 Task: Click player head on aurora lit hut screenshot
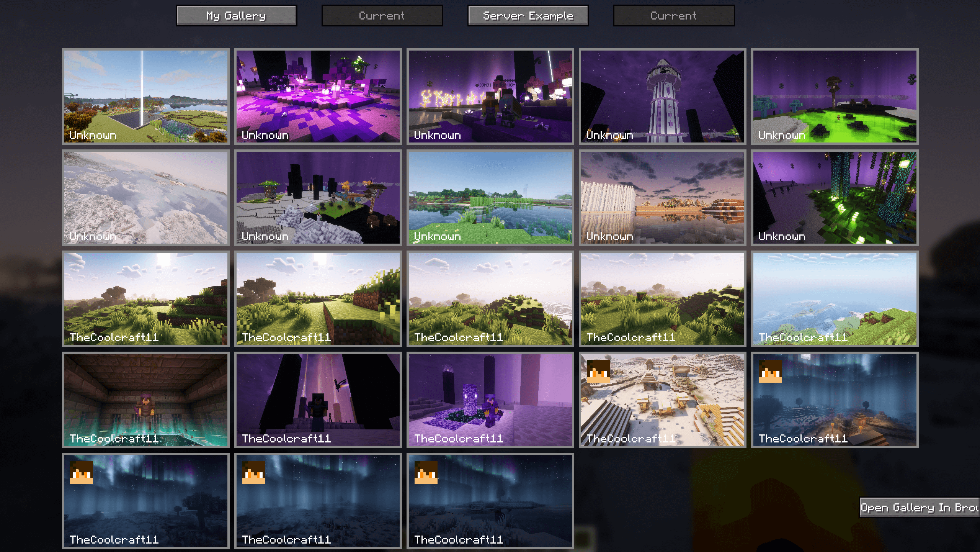pyautogui.click(x=771, y=371)
